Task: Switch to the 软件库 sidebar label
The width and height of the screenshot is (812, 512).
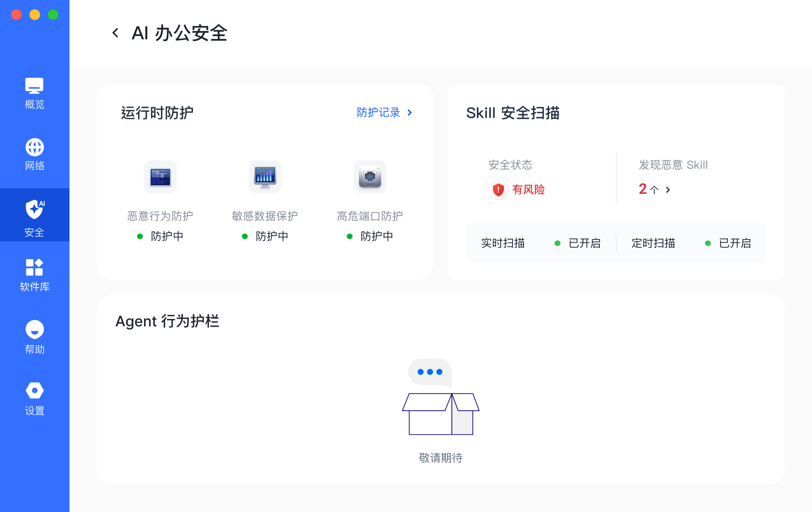Action: pyautogui.click(x=35, y=287)
